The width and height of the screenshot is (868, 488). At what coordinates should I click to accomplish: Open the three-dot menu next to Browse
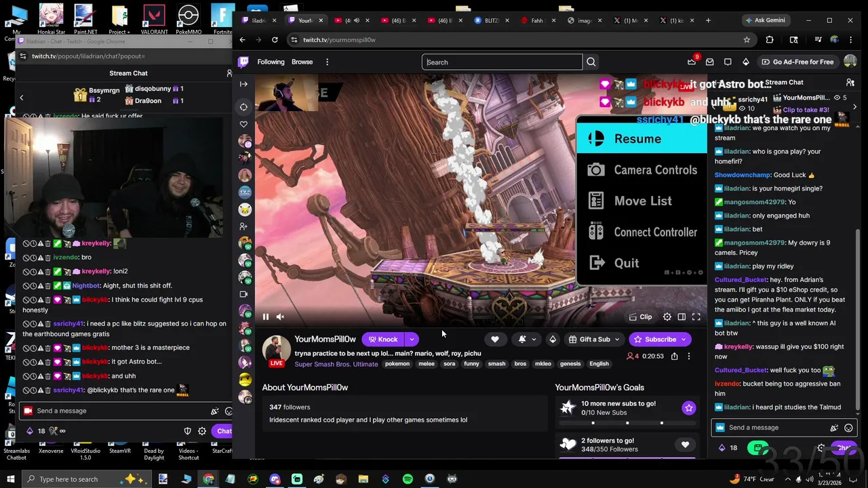point(327,62)
